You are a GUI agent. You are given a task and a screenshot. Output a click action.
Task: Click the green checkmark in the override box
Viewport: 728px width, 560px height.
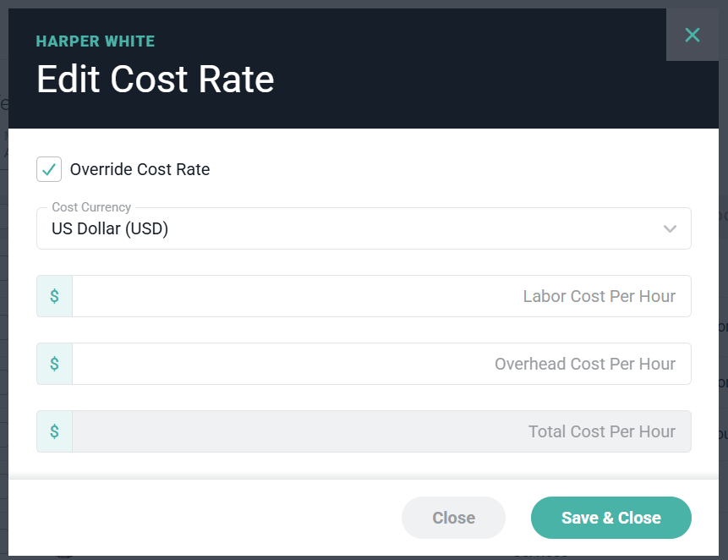tap(49, 169)
